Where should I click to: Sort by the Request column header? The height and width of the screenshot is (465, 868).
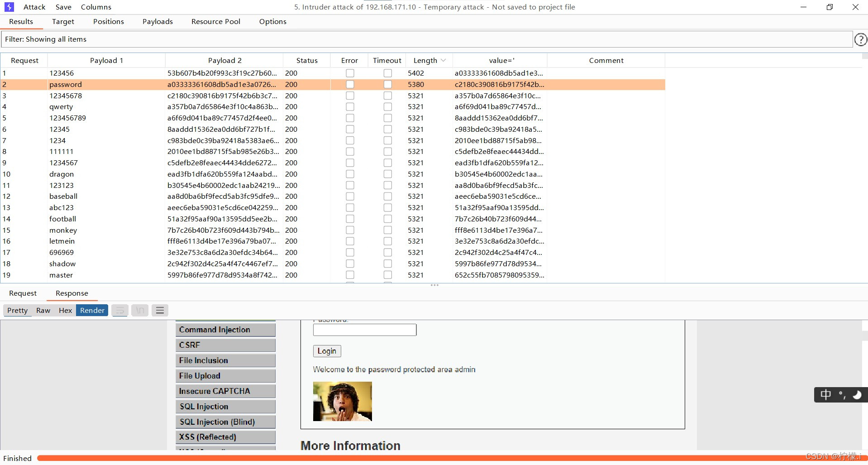(x=24, y=60)
